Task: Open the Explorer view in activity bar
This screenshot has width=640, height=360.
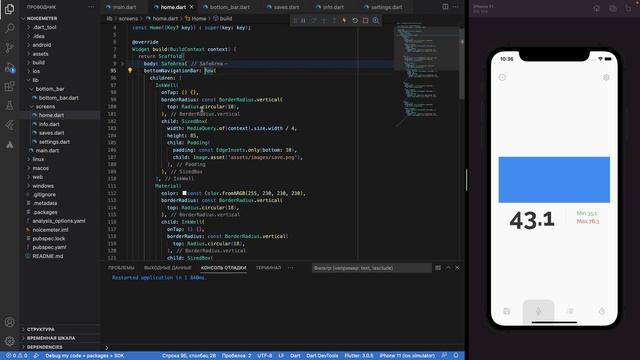Action: 9,9
